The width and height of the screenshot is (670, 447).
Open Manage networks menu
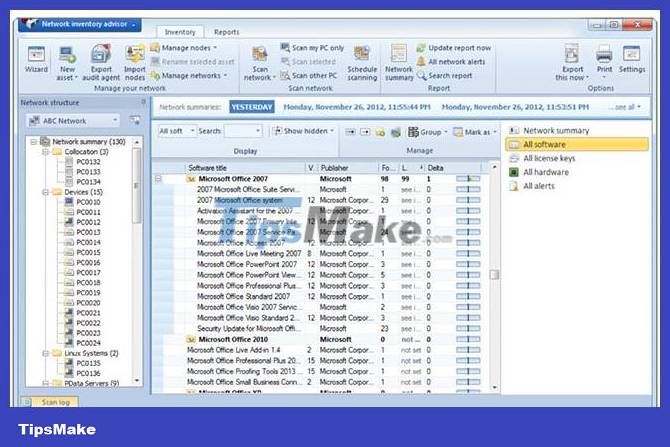tap(189, 76)
